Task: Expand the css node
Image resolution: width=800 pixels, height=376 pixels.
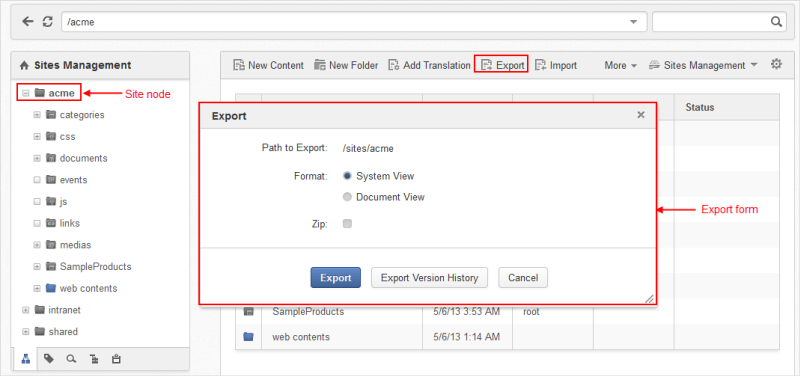Action: [37, 136]
